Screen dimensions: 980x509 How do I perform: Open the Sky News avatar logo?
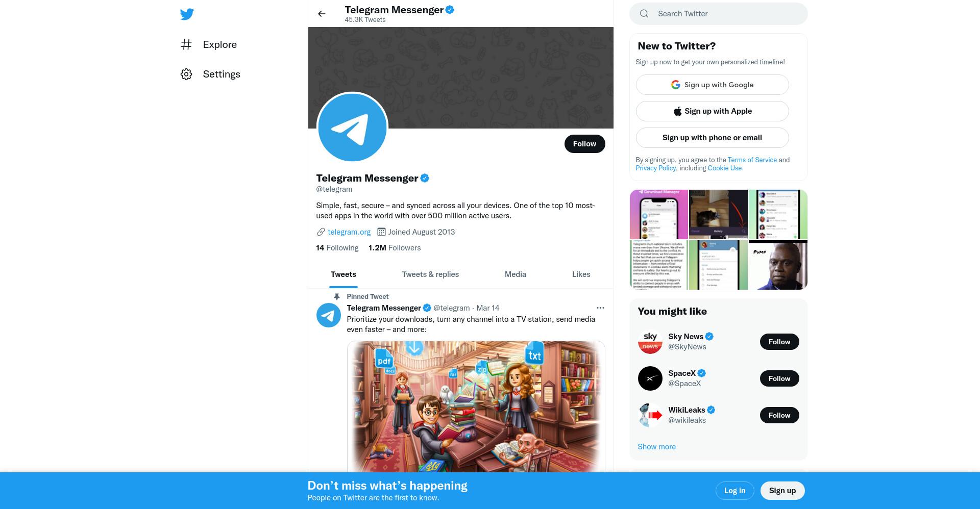point(650,342)
